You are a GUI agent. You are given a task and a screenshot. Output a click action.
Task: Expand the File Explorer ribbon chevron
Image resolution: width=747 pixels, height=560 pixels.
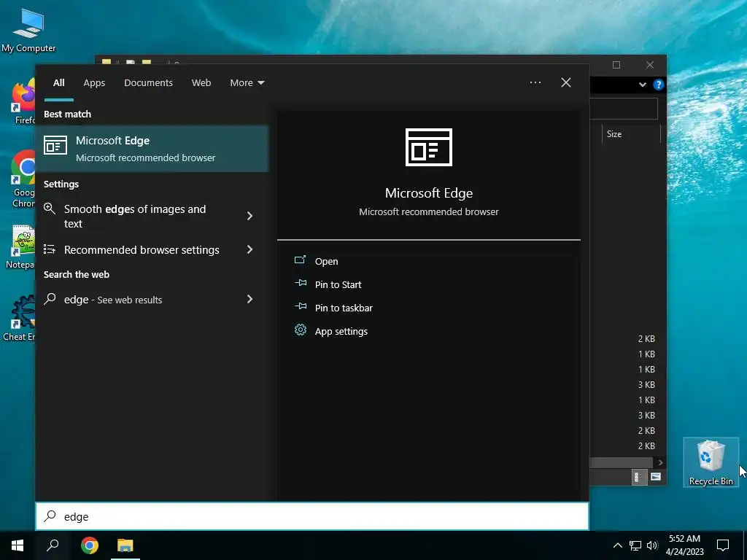click(642, 85)
